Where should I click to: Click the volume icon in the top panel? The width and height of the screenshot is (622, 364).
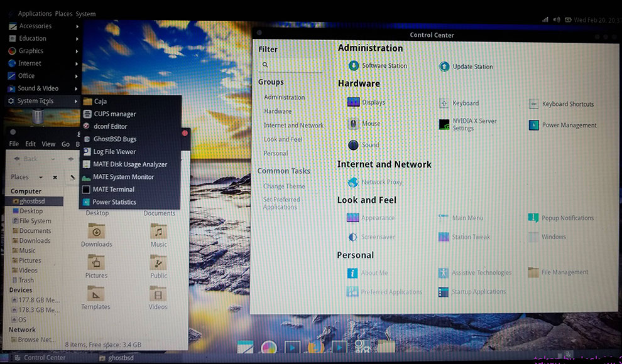(557, 19)
